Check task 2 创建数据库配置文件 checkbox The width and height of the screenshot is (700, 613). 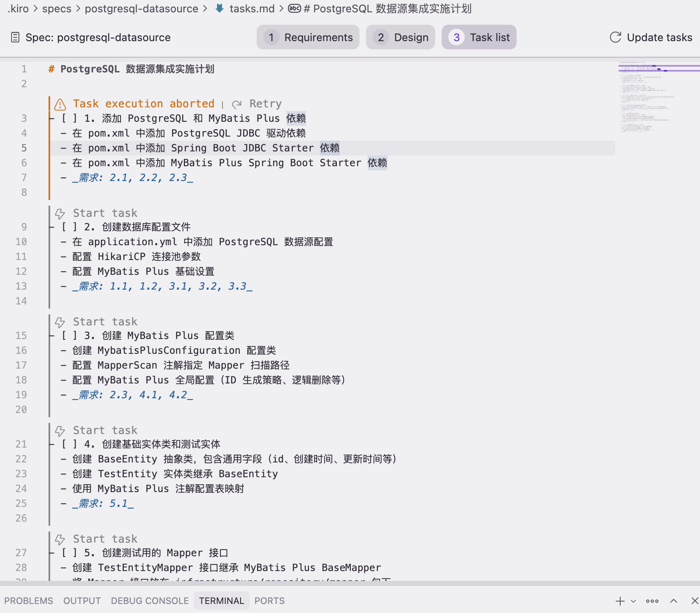pos(69,227)
